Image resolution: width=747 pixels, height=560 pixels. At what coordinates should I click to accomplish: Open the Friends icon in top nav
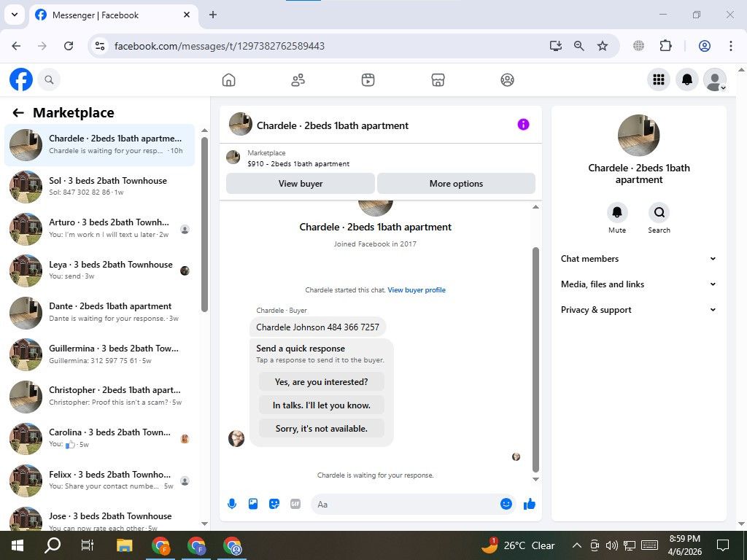(298, 80)
